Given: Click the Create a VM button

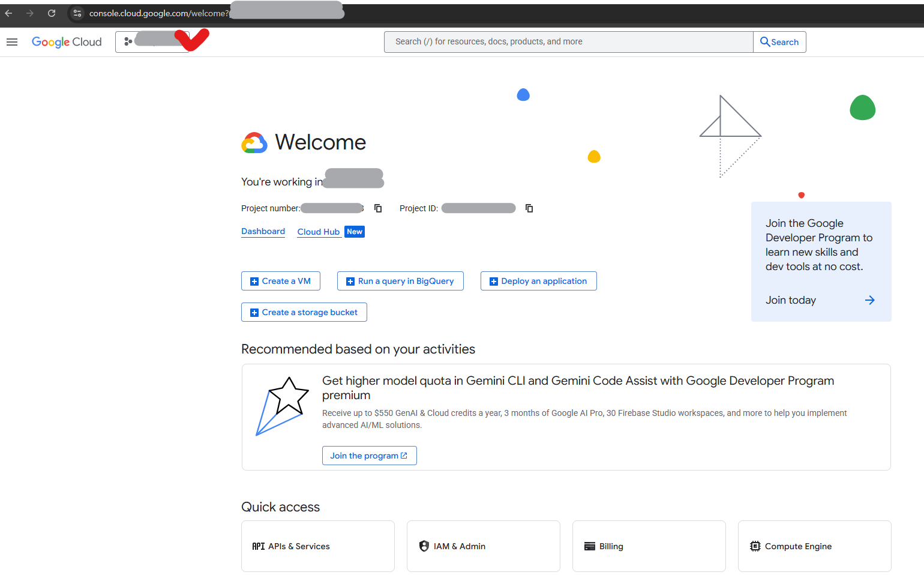Looking at the screenshot, I should (280, 280).
